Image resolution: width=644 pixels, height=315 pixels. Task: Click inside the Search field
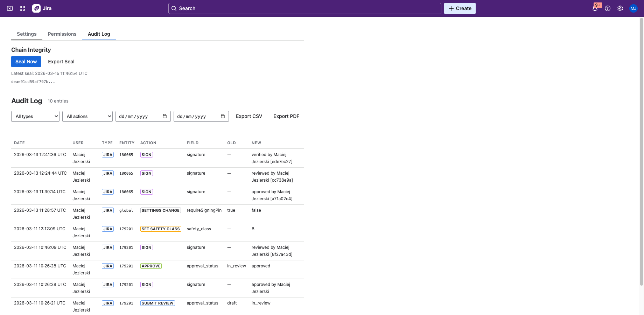[x=304, y=8]
